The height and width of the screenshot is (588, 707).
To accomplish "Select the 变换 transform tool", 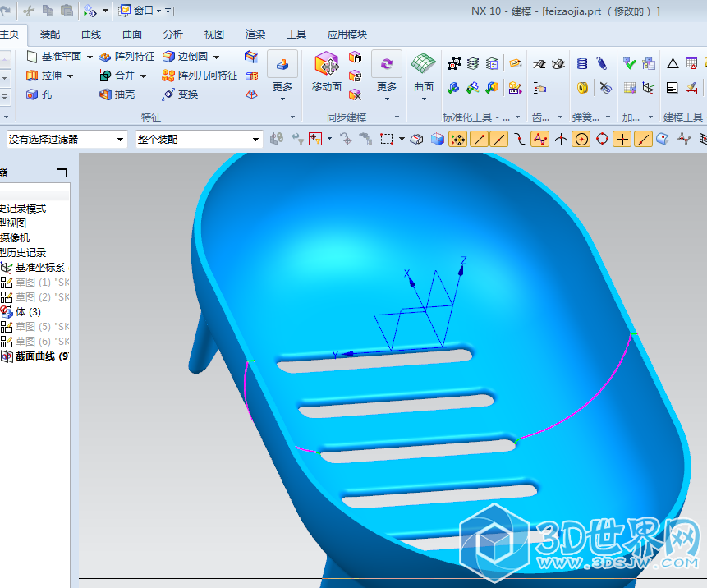I will (x=181, y=94).
